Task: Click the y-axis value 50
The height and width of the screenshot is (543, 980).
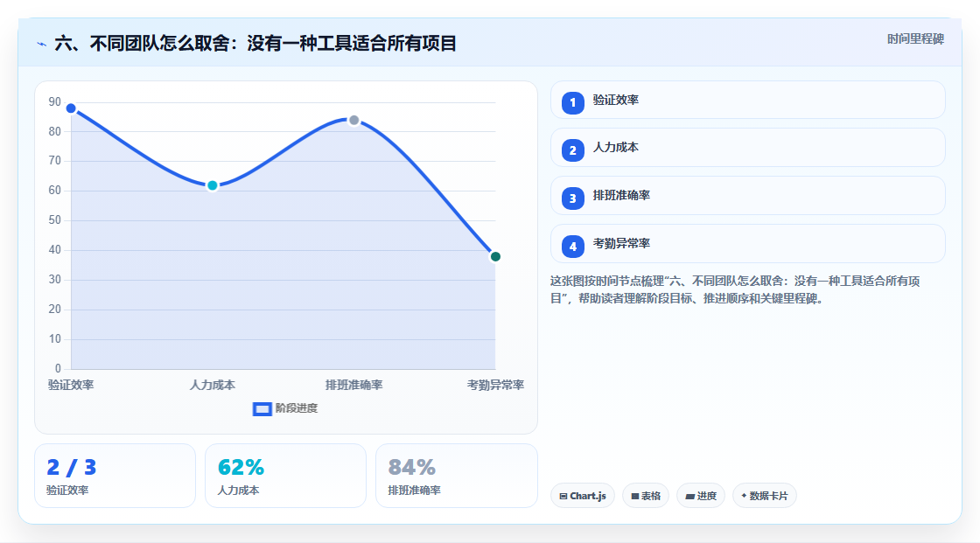Action: [55, 220]
